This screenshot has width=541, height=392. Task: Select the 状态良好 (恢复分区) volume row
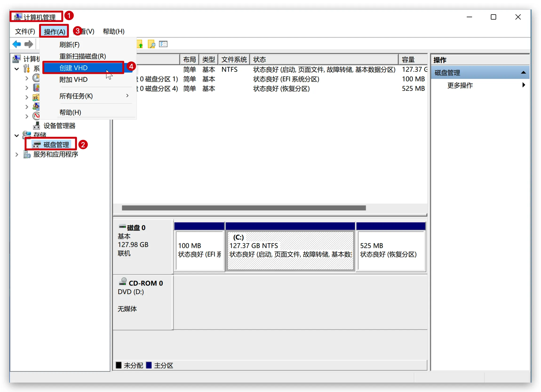coord(282,88)
